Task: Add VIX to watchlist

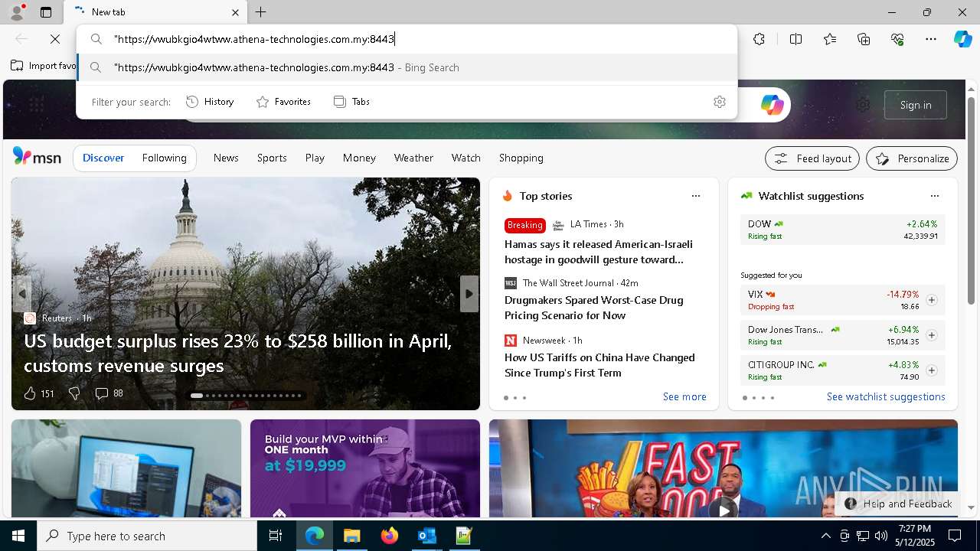Action: point(932,300)
